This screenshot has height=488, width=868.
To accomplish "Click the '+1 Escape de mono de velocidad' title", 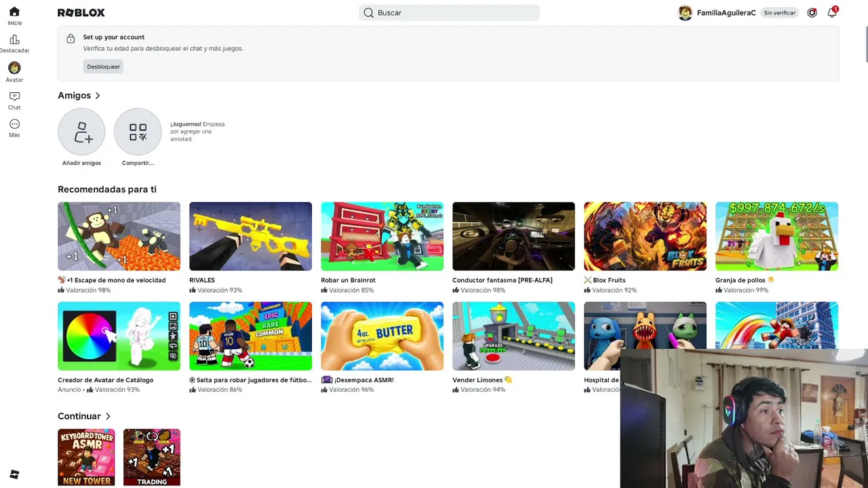I will [x=112, y=280].
